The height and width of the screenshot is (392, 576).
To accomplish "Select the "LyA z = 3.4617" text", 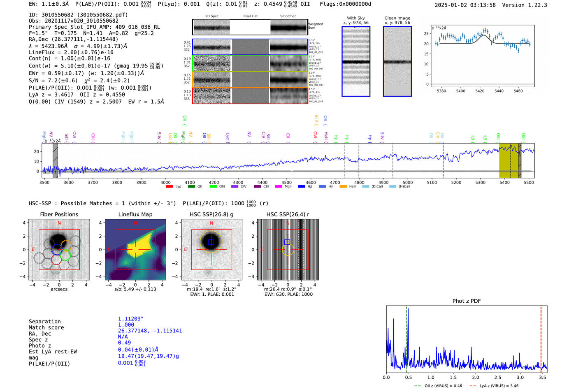I will [51, 95].
